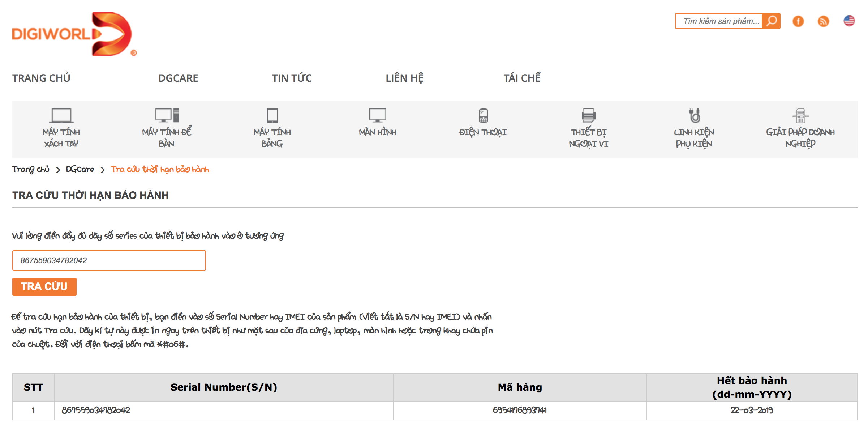The image size is (868, 434).
Task: Select serial 867559034782042 in the table
Action: [96, 410]
